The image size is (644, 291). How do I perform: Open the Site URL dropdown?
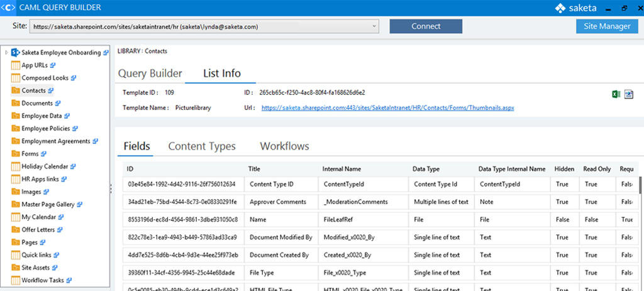coord(374,26)
